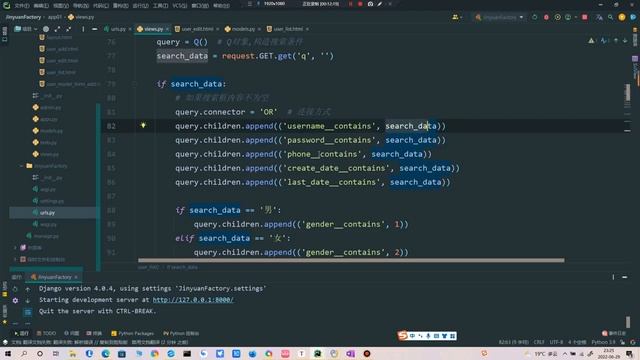Switch to the urls.py editor tab

(118, 29)
